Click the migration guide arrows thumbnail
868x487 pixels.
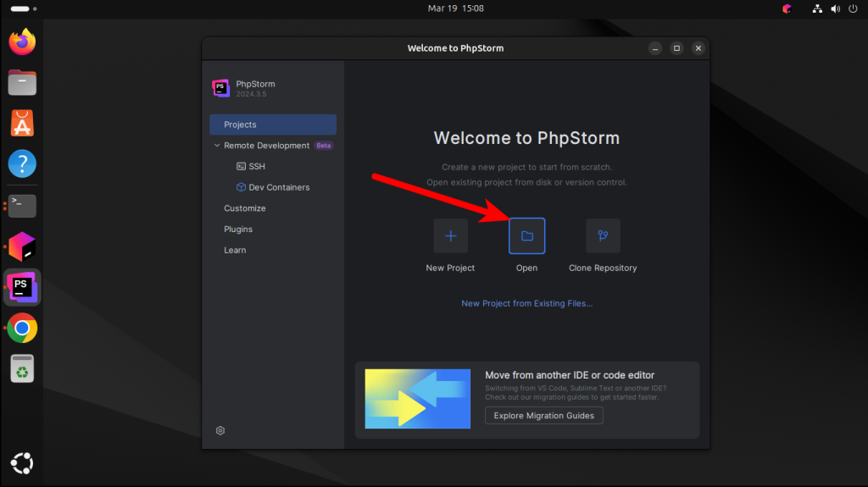pos(417,399)
